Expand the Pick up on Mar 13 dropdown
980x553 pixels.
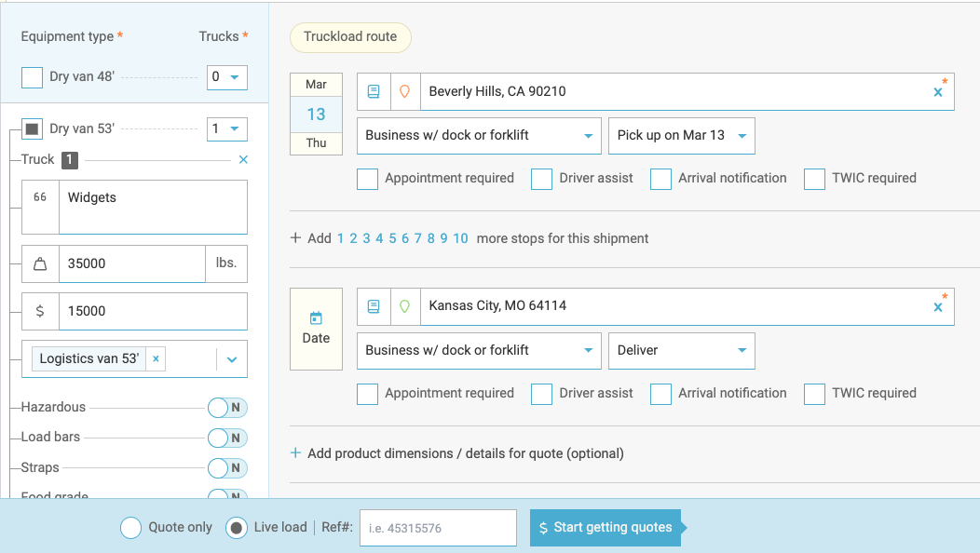tap(681, 136)
